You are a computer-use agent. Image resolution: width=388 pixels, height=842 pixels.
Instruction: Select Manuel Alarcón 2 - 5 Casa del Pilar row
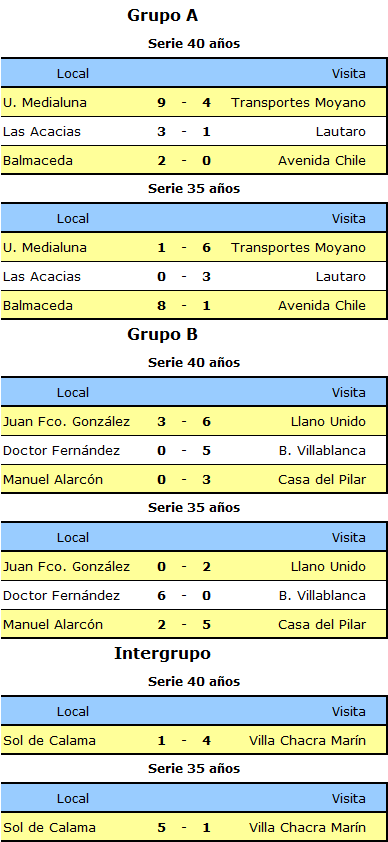pyautogui.click(x=194, y=625)
